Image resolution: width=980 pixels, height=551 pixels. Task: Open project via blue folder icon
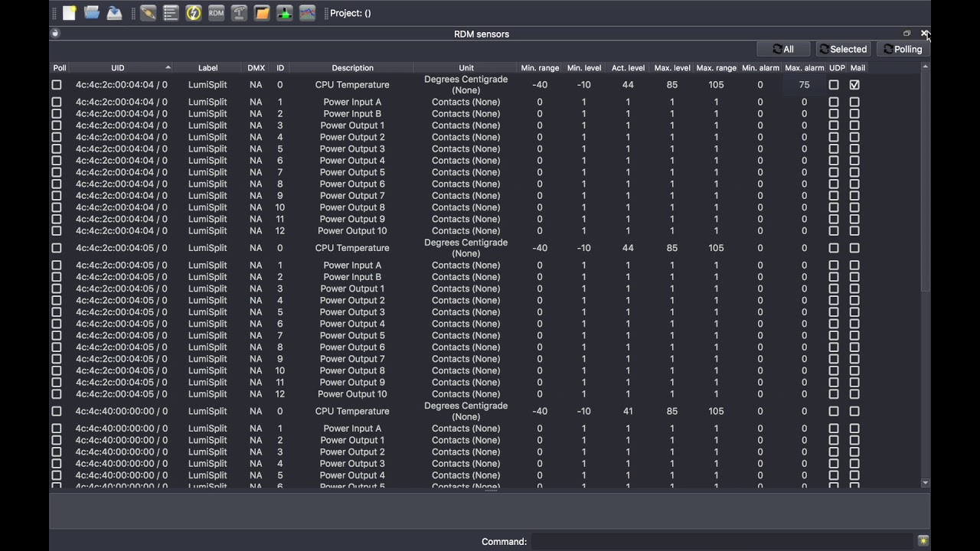tap(92, 13)
